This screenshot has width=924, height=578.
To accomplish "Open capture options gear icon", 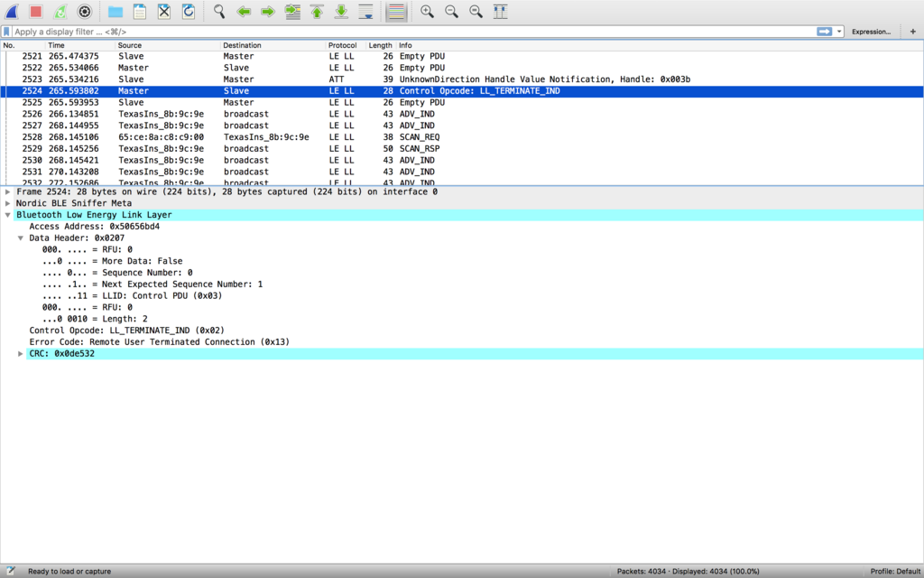I will [x=85, y=11].
